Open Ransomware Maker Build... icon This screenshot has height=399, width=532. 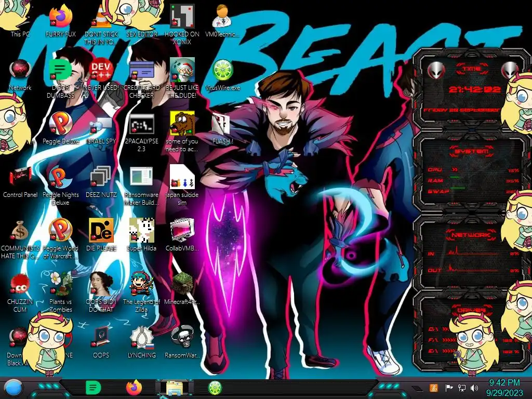pos(142,186)
